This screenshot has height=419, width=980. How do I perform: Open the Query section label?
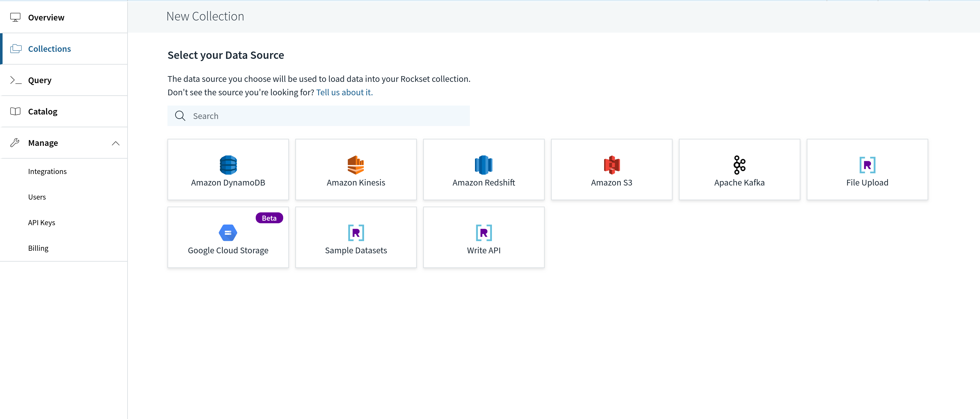(40, 80)
